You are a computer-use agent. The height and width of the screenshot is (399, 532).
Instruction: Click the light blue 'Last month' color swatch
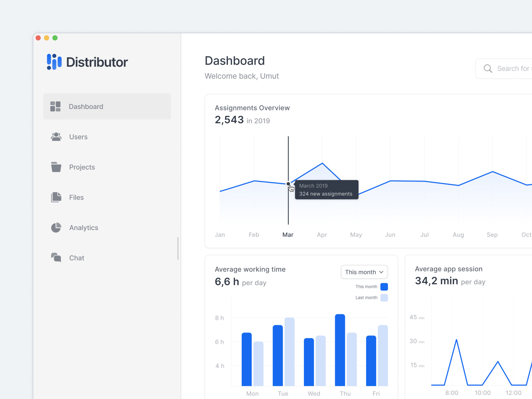384,298
